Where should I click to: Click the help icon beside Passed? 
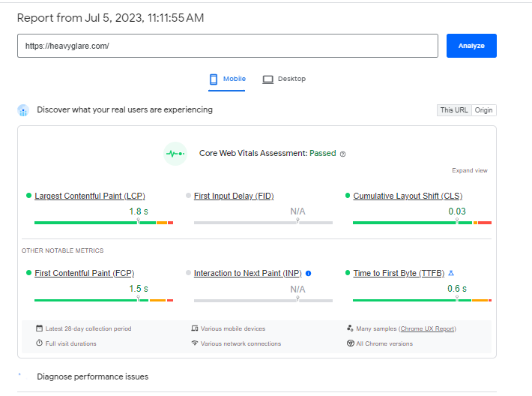click(342, 154)
